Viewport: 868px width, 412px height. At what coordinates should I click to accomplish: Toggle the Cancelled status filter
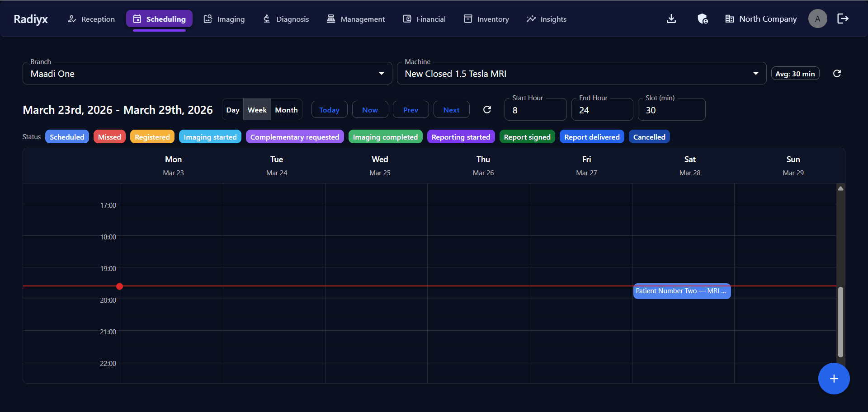649,136
